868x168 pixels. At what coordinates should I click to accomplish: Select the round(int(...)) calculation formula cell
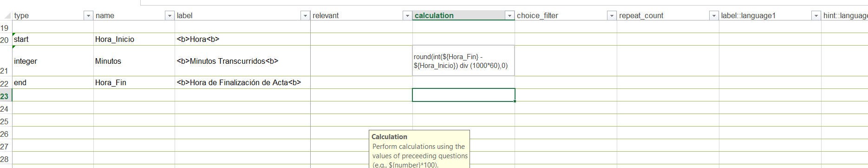tap(463, 61)
